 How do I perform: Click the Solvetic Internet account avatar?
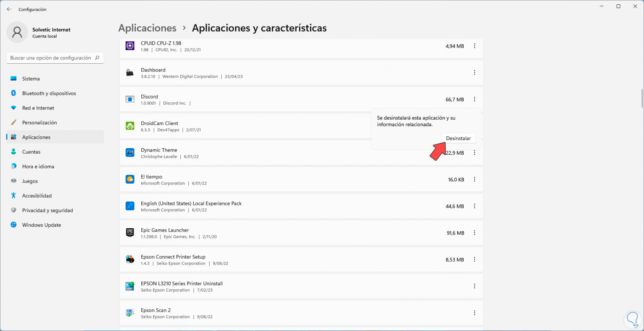pos(17,32)
